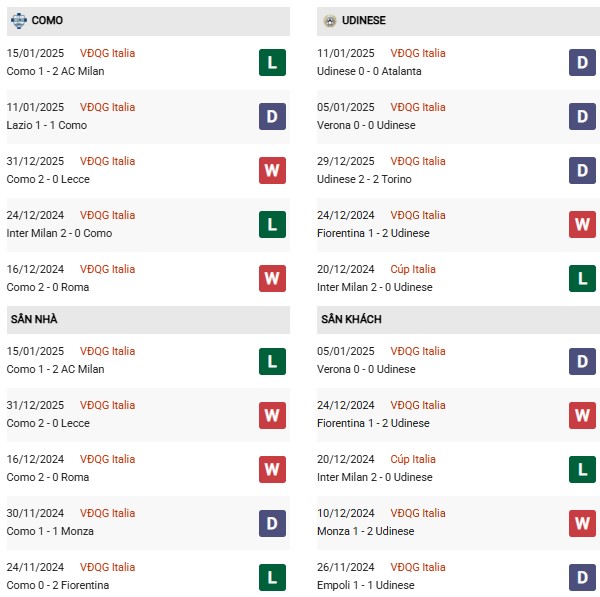Open the VĐQG Italia link dated 30/11/2024

[x=107, y=513]
